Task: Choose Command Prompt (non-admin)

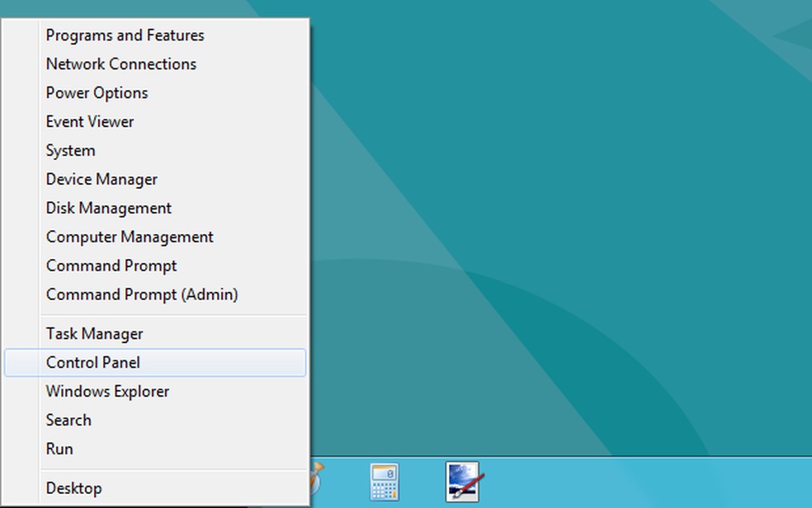Action: click(x=155, y=266)
